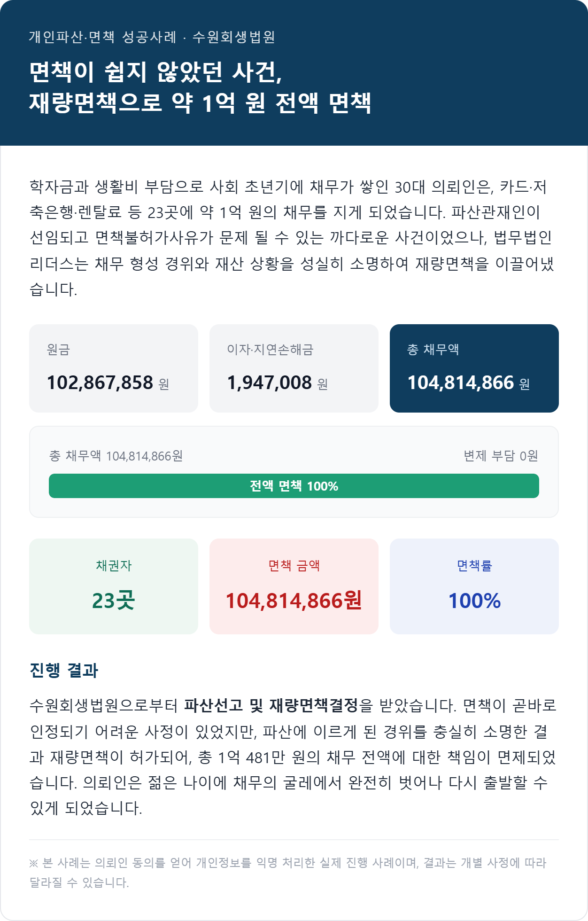Click the green 23곳 number
The height and width of the screenshot is (921, 588).
[114, 601]
